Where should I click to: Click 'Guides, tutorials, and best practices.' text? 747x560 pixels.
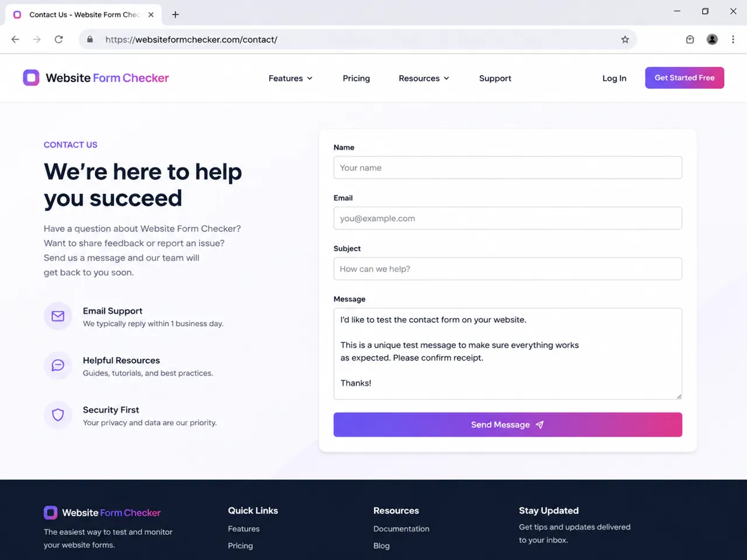coord(148,373)
